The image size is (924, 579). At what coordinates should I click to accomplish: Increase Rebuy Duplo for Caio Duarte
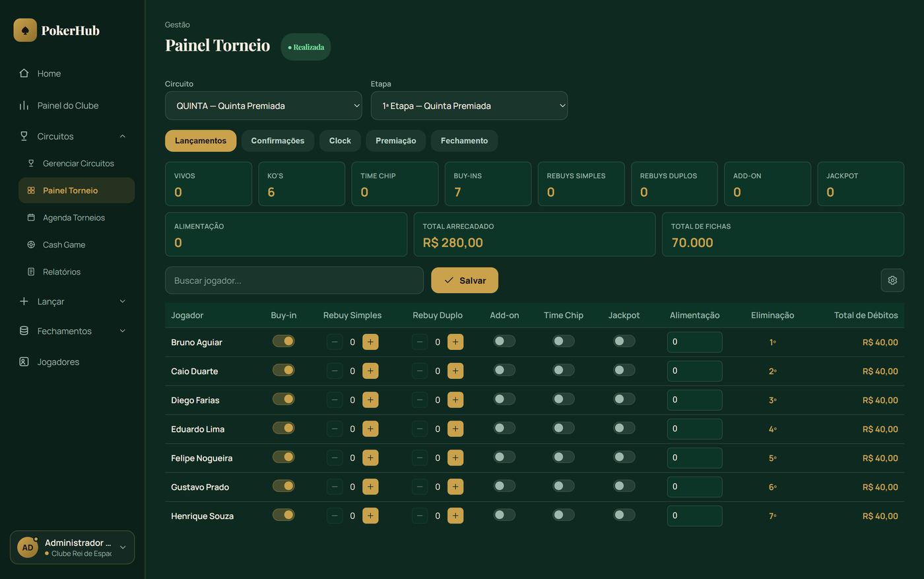click(x=455, y=371)
